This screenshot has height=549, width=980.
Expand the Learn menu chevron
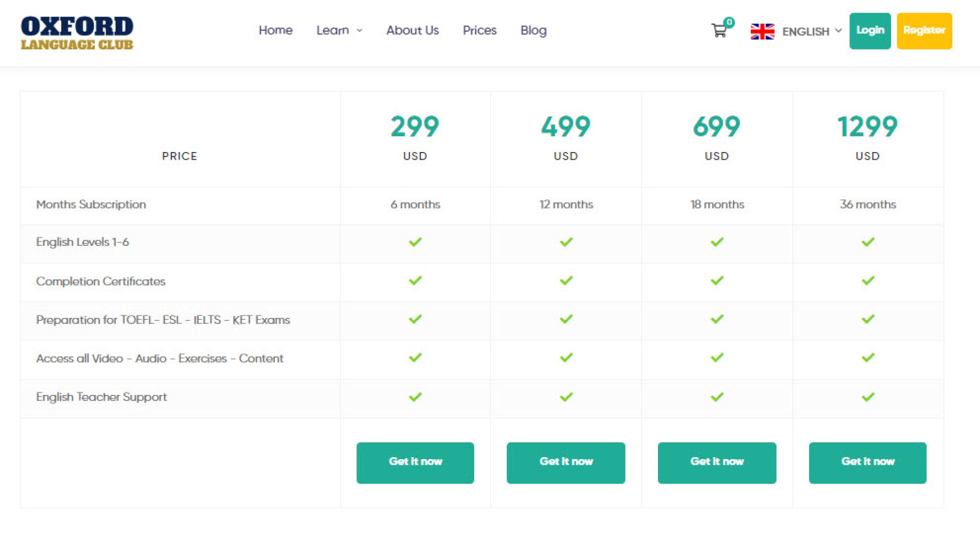[x=360, y=31]
